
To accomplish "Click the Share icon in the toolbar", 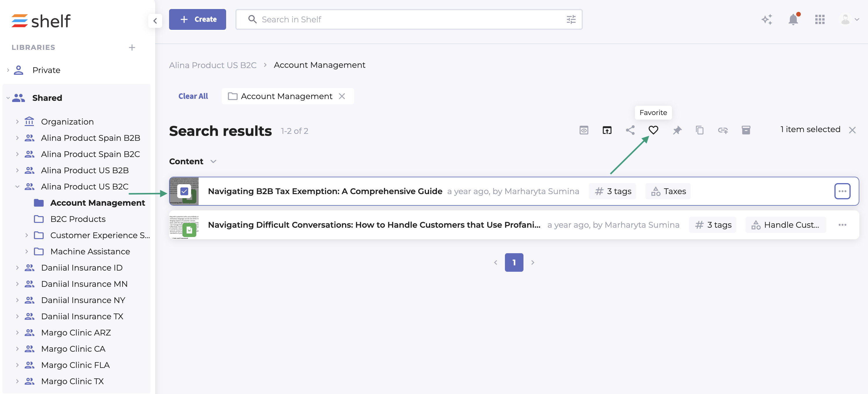I will coord(630,130).
